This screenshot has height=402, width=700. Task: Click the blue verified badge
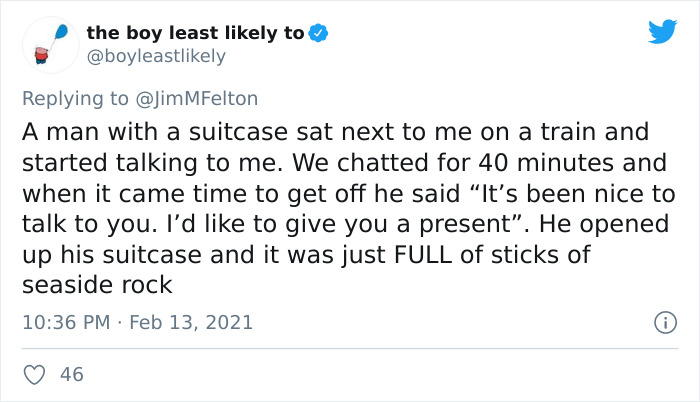[318, 33]
